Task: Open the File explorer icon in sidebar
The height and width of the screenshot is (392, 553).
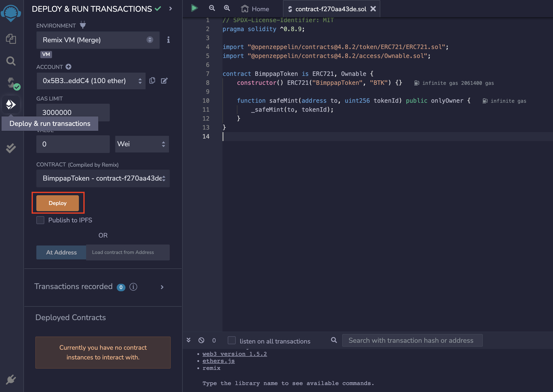Action: point(11,39)
